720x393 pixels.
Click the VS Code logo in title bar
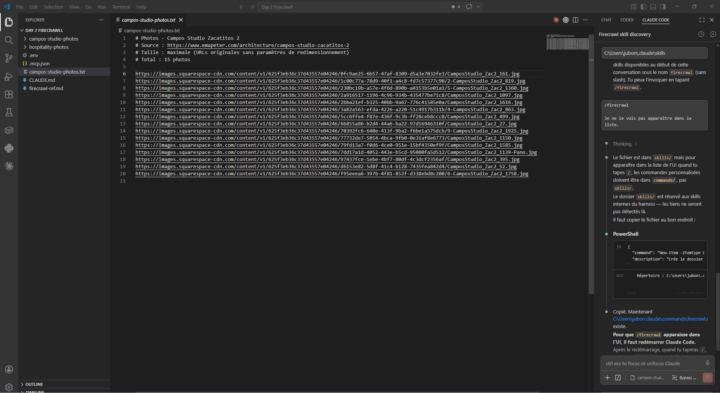pyautogui.click(x=6, y=7)
